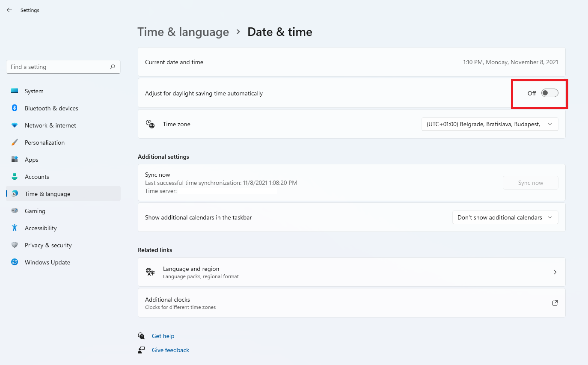Screen dimensions: 588x365
Task: Open Bluetooth & devices icon
Action: tap(15, 108)
